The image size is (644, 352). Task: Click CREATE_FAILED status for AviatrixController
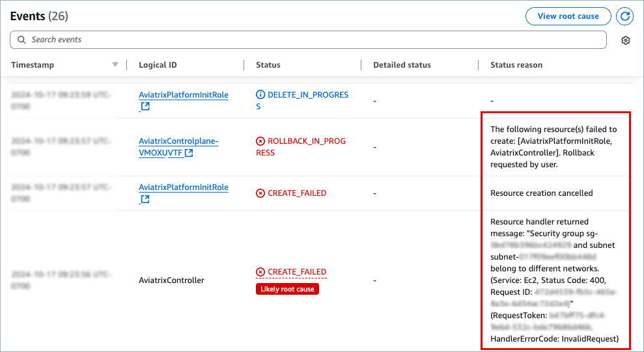296,272
